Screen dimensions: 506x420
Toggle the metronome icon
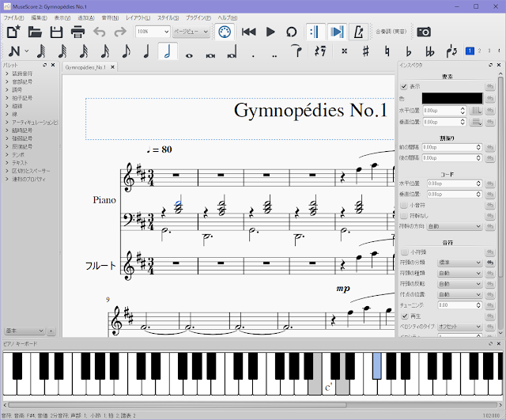358,32
